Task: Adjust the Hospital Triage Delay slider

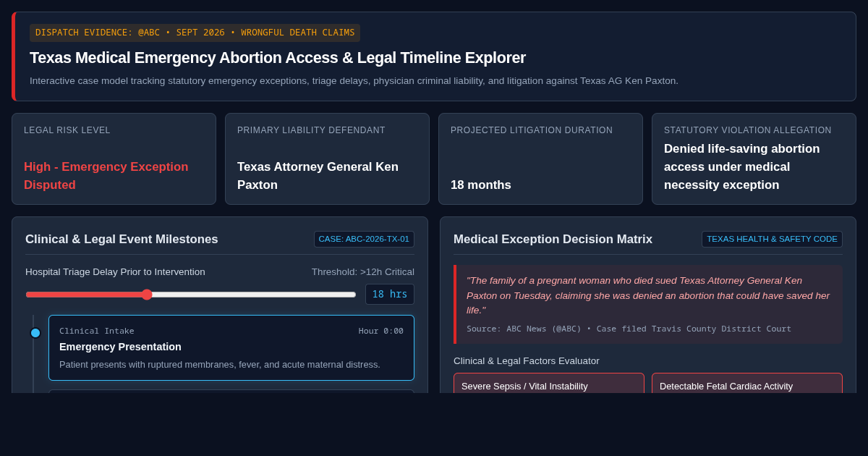Action: tap(191, 295)
